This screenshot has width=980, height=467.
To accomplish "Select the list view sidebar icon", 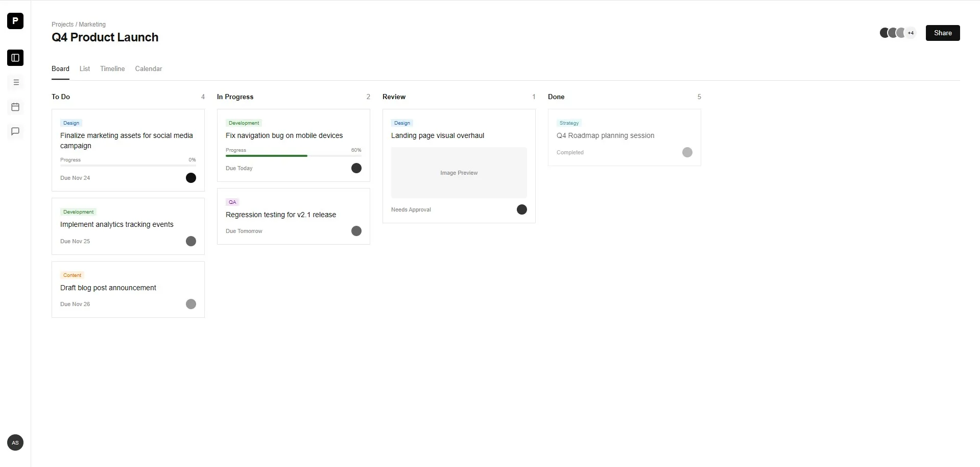I will click(x=16, y=82).
